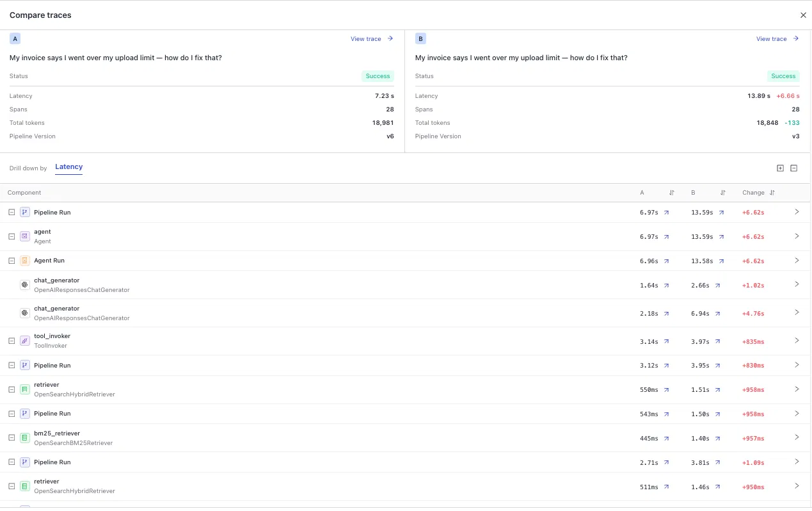Close the Compare traces dialog
This screenshot has height=511, width=812.
coord(803,15)
